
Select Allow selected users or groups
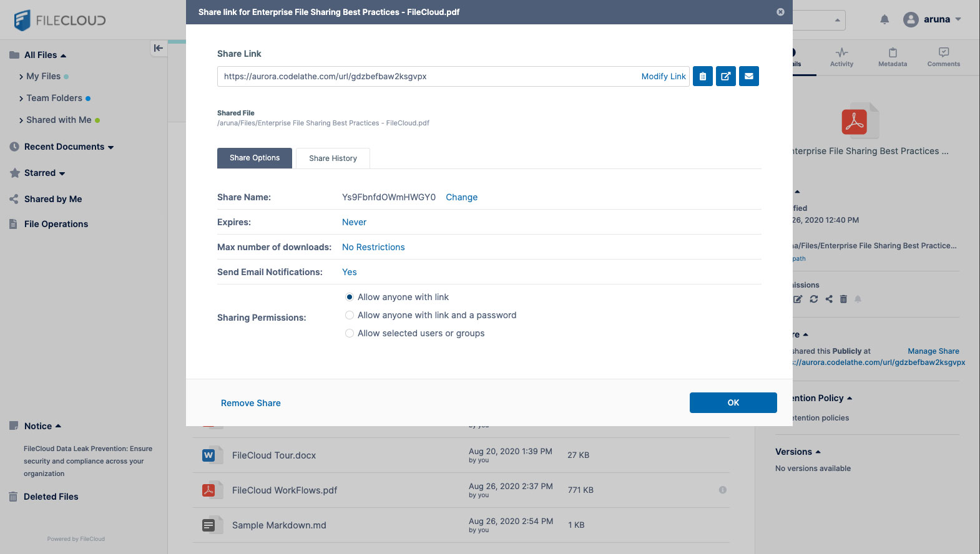350,333
